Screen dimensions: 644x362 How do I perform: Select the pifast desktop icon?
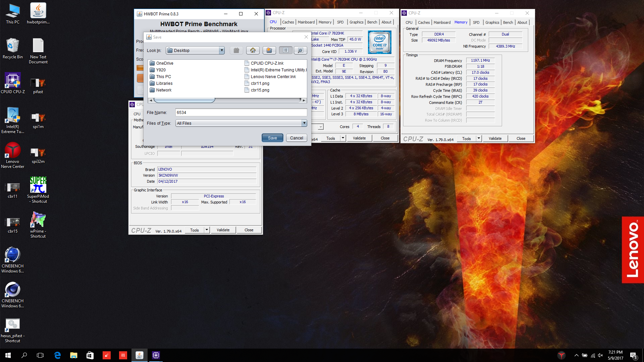(38, 85)
